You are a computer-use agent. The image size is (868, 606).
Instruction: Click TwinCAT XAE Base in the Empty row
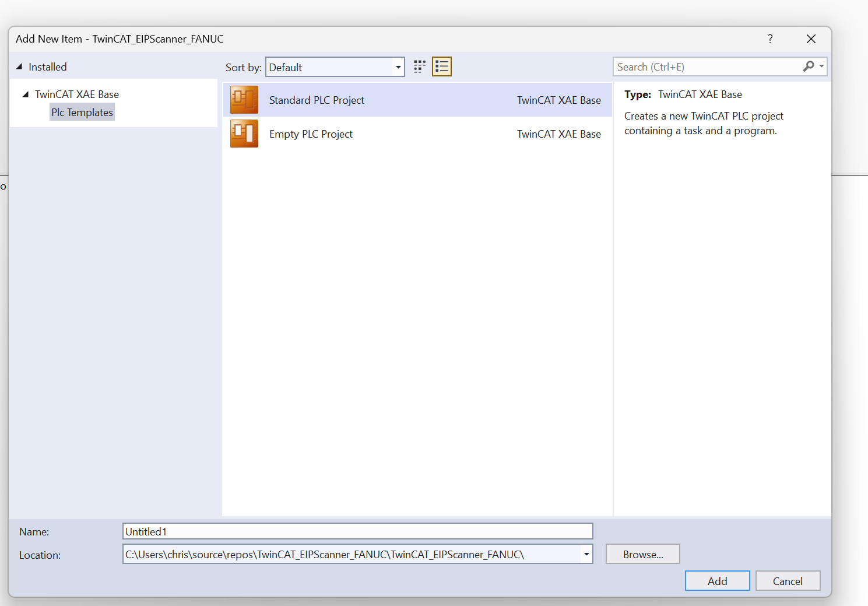coord(559,134)
